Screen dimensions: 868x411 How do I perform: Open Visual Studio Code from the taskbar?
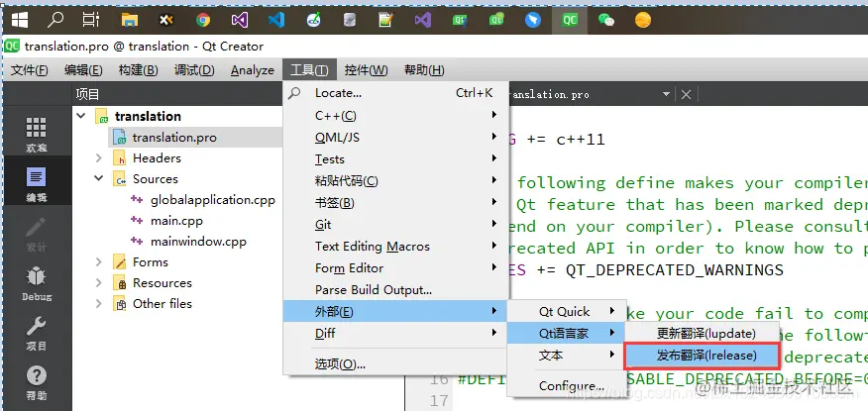(x=276, y=21)
